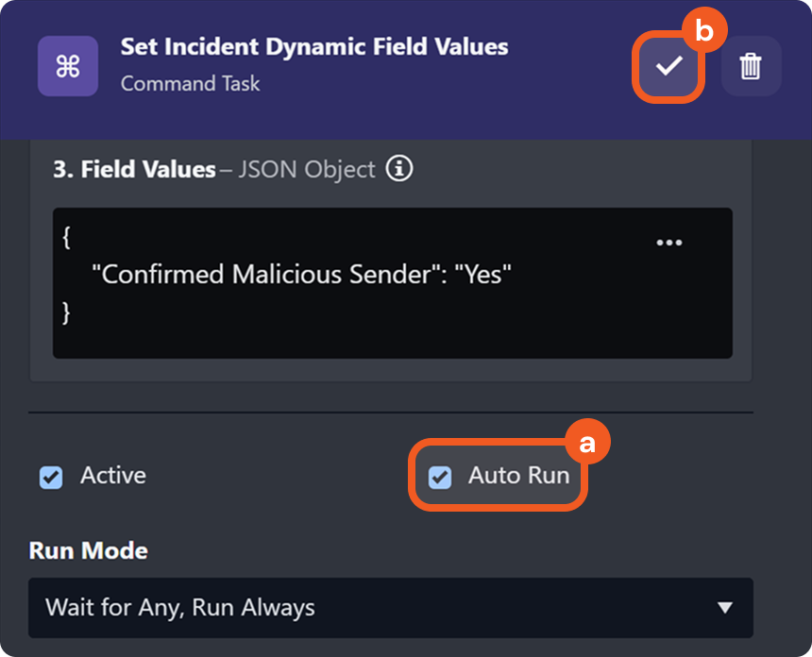The image size is (812, 657).
Task: Click the Run Mode dropdown arrow
Action: pyautogui.click(x=724, y=607)
